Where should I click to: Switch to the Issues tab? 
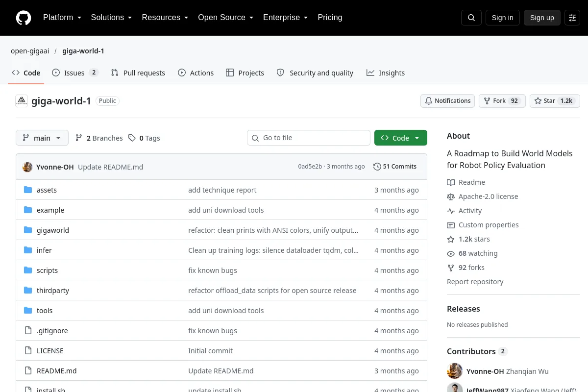75,73
